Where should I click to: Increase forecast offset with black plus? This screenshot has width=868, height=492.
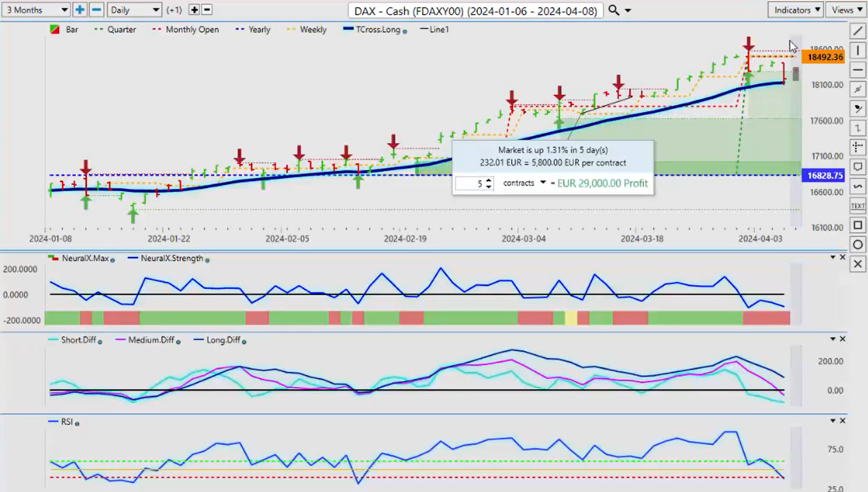click(x=194, y=10)
